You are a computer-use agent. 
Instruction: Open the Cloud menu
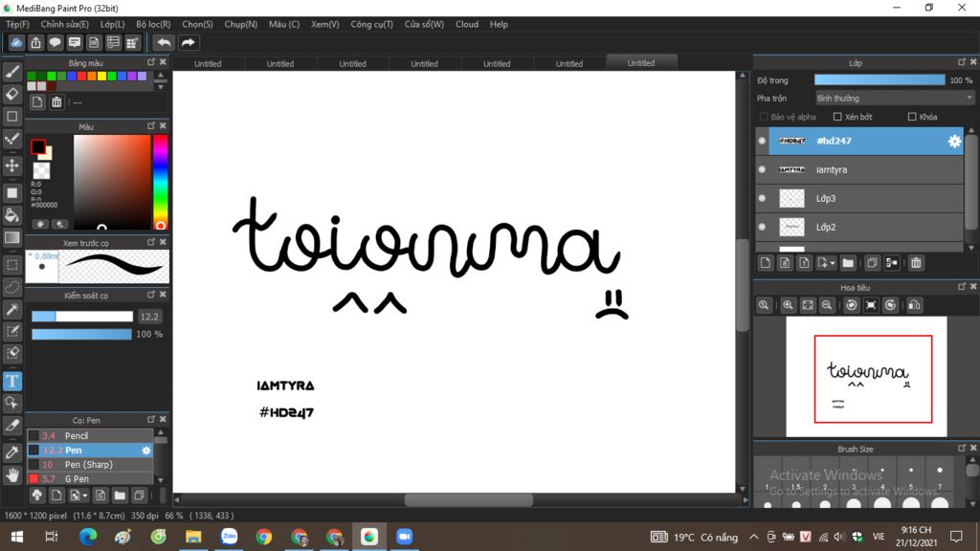[467, 24]
